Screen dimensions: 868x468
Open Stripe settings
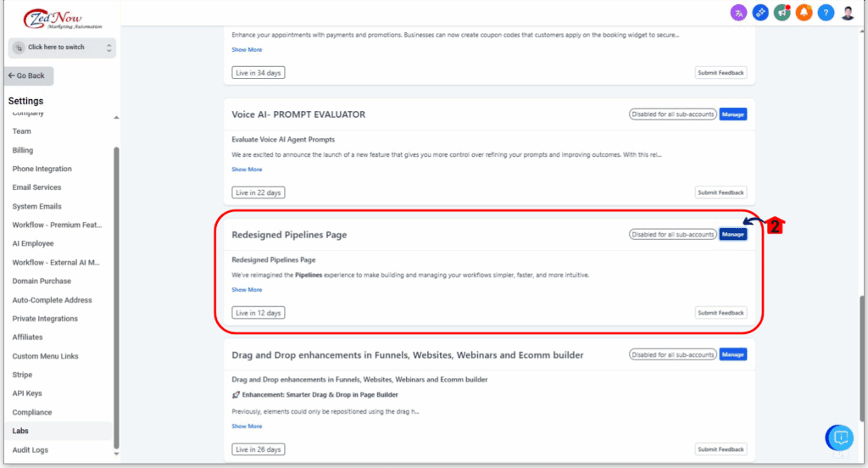(22, 375)
